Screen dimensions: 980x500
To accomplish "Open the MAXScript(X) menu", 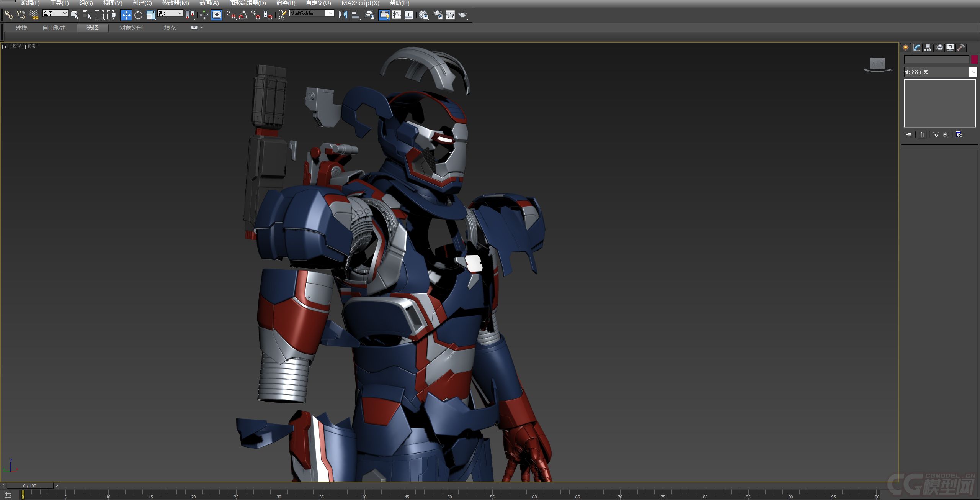I will [x=360, y=3].
